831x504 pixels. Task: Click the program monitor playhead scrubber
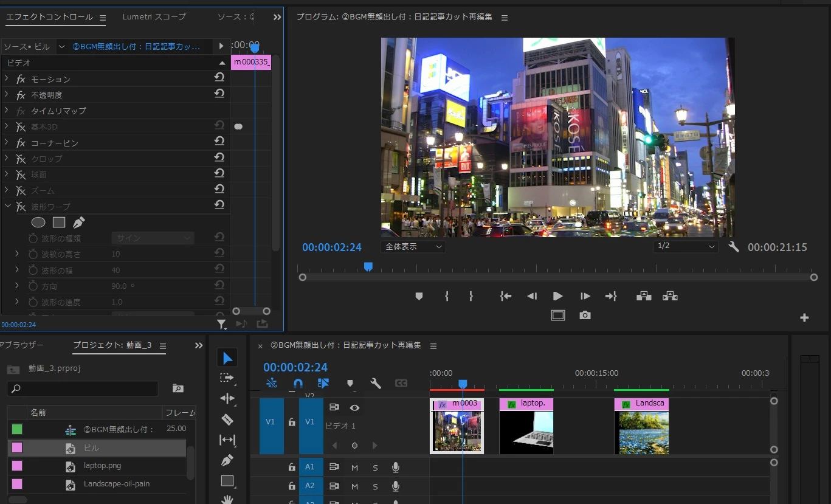[368, 267]
